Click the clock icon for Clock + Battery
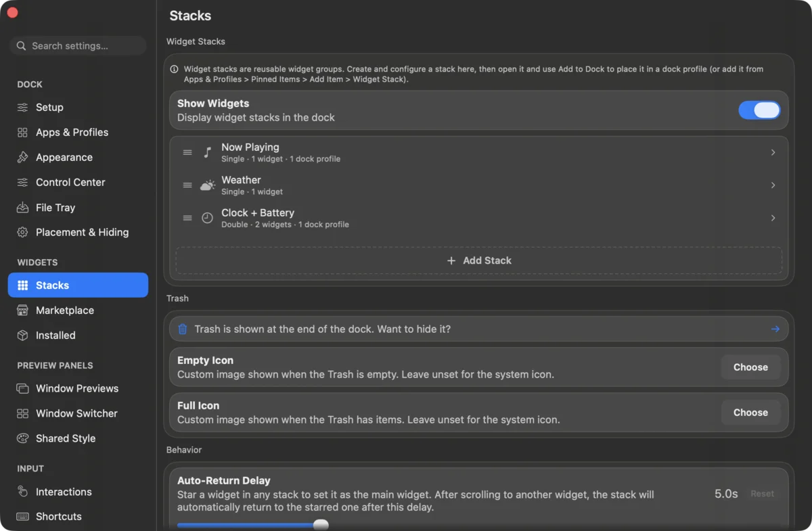The width and height of the screenshot is (812, 531). [x=208, y=218]
